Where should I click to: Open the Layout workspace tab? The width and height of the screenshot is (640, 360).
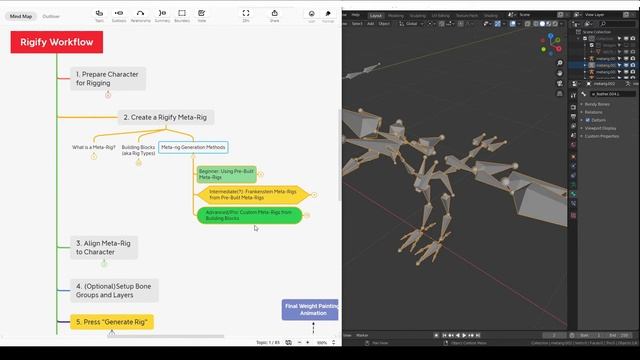[376, 16]
